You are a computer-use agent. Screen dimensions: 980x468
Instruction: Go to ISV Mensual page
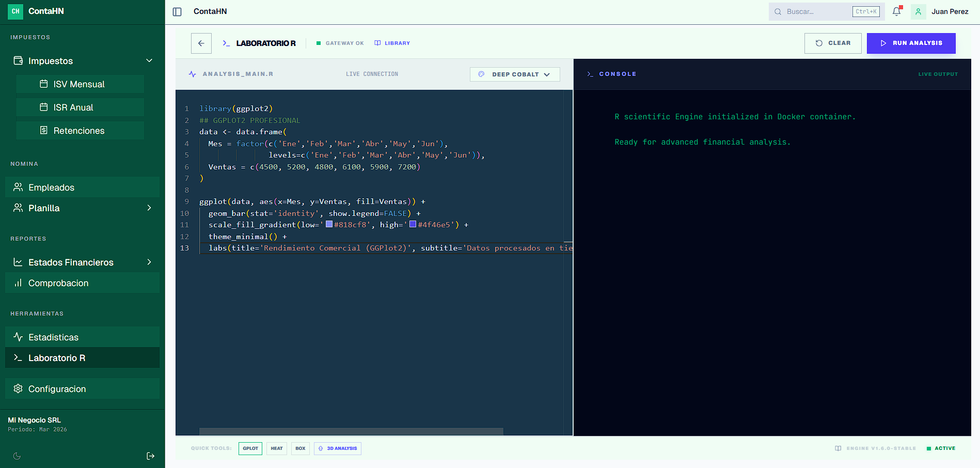coord(80,84)
